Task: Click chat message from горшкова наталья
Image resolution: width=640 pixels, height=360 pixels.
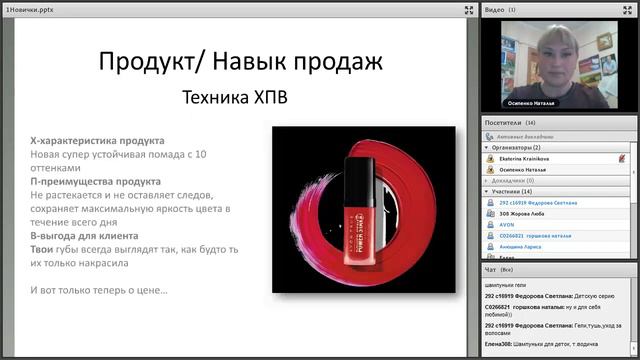Action: pos(542,311)
